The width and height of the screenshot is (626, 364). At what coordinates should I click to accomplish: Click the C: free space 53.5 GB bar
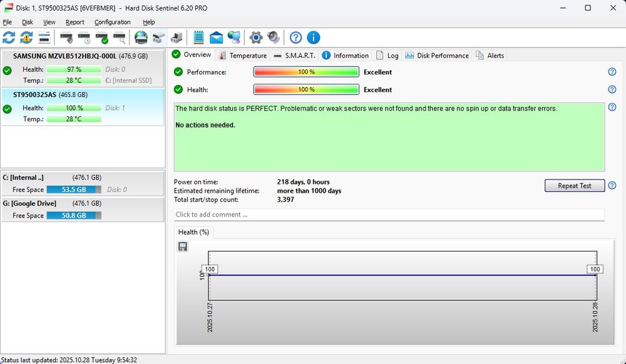pyautogui.click(x=74, y=190)
